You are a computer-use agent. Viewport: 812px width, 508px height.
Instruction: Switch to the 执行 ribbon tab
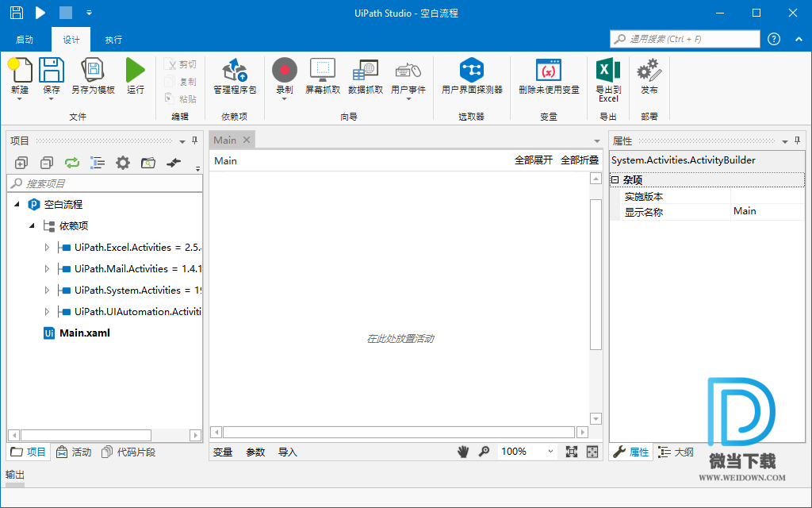tap(113, 40)
